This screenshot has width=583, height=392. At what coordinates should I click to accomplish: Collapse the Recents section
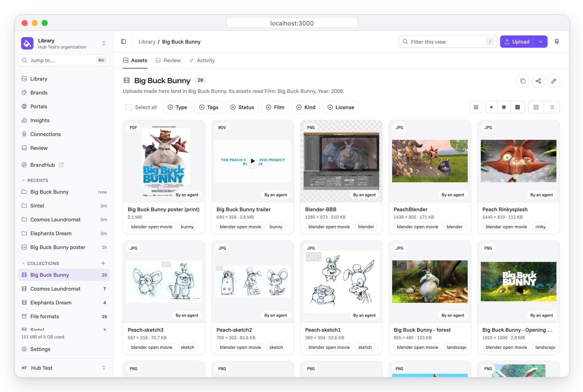pos(35,180)
